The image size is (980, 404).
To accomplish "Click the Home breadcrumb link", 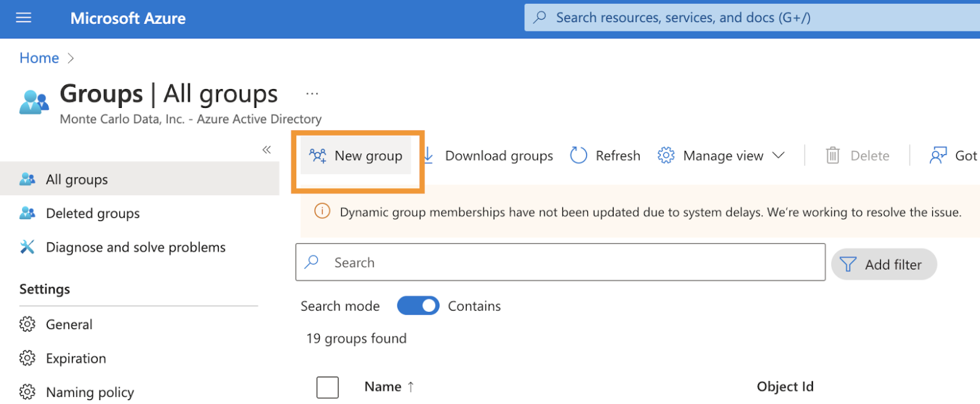I will click(x=39, y=58).
